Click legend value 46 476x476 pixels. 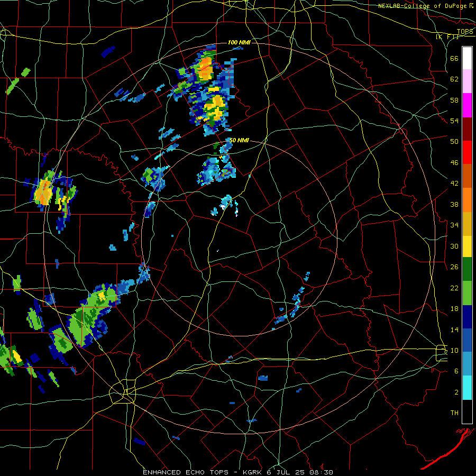454,163
